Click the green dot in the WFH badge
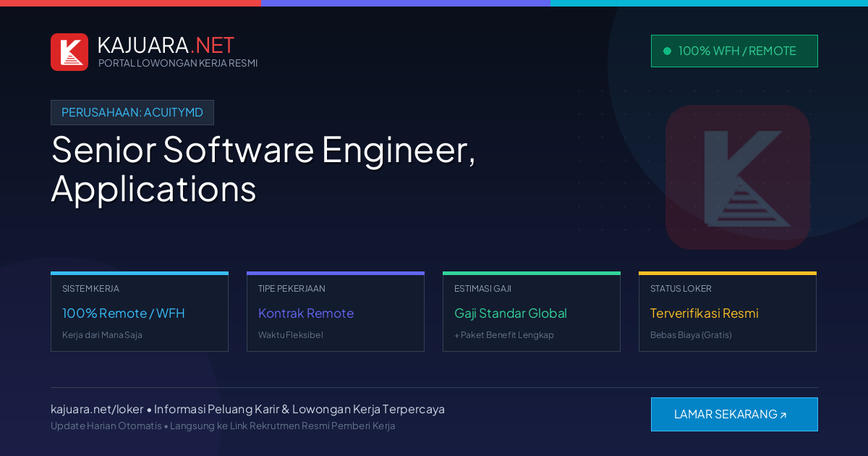The height and width of the screenshot is (456, 868). tap(667, 51)
